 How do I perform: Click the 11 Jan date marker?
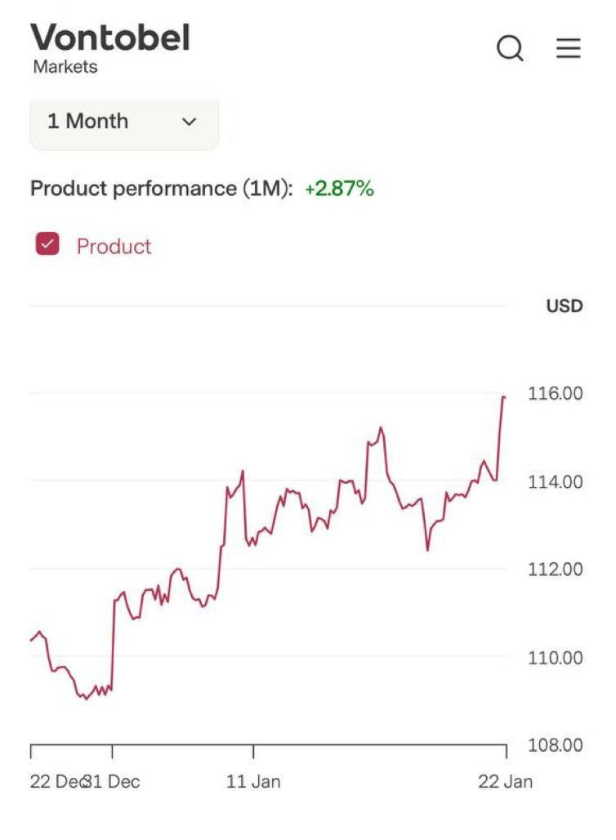[253, 781]
